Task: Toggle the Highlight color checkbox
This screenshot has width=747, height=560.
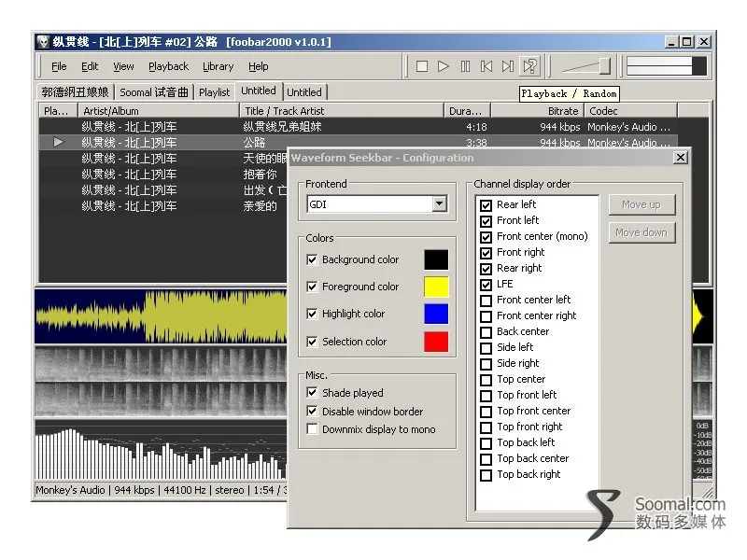Action: pyautogui.click(x=312, y=314)
